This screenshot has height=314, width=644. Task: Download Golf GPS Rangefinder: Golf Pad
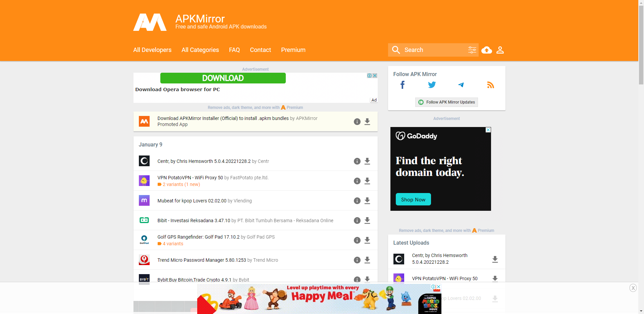(367, 240)
